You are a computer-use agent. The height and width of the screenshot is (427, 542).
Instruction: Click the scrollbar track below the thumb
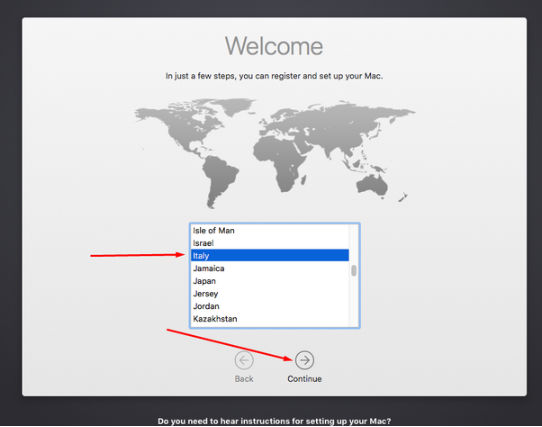(354, 301)
